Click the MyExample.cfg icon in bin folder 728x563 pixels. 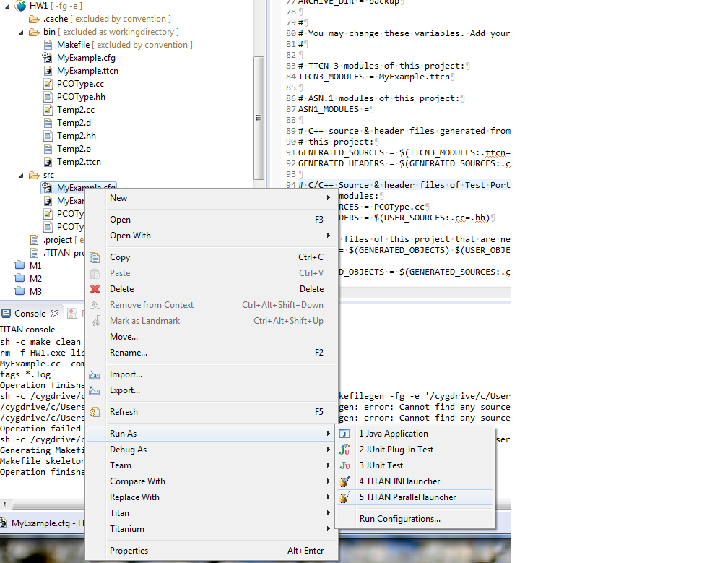tap(47, 58)
